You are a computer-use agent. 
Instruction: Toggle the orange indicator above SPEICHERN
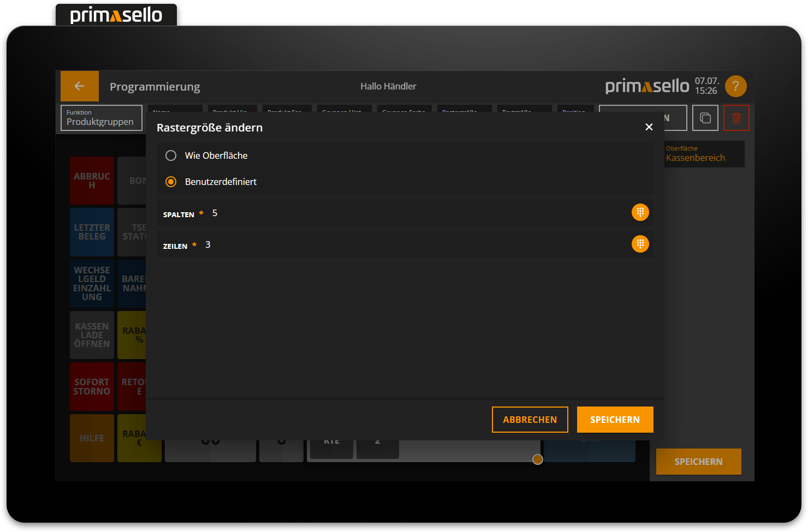click(537, 459)
